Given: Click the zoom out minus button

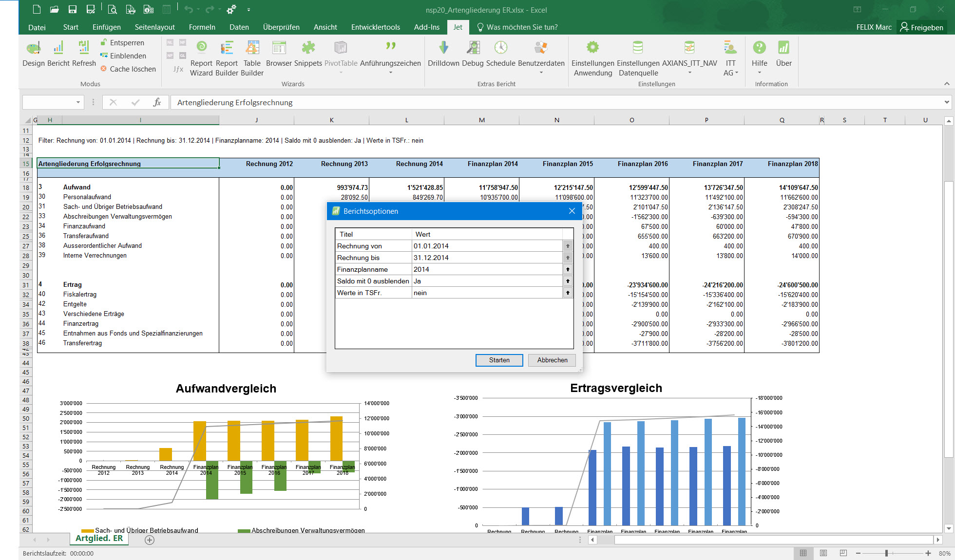Looking at the screenshot, I should 859,553.
